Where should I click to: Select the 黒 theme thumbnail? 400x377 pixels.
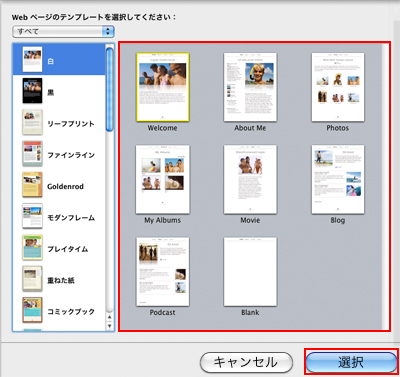tap(32, 91)
